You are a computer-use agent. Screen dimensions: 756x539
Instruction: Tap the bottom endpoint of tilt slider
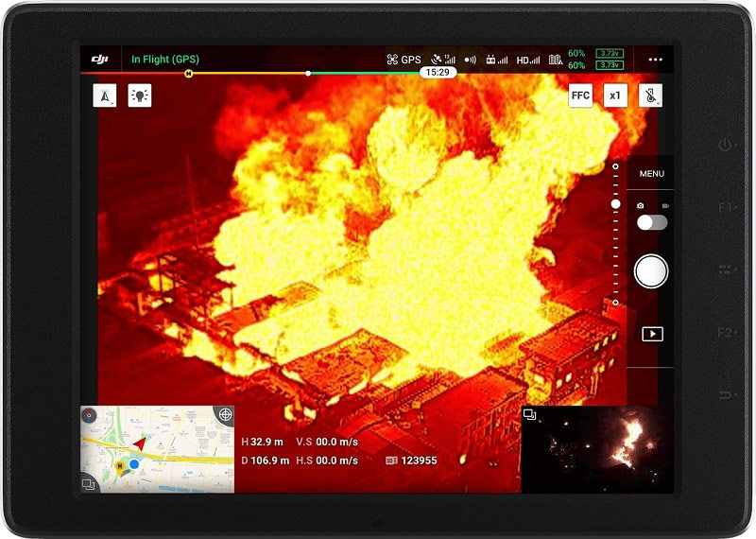click(x=616, y=303)
